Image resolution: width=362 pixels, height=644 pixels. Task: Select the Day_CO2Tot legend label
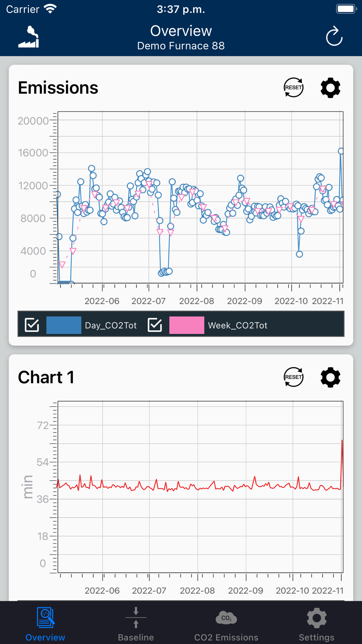coord(111,325)
